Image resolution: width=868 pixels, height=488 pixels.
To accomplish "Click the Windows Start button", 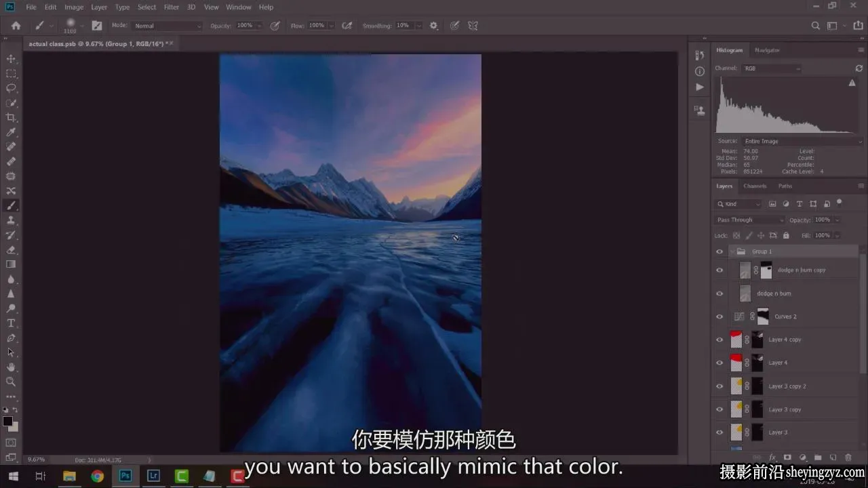I will pos(13,476).
